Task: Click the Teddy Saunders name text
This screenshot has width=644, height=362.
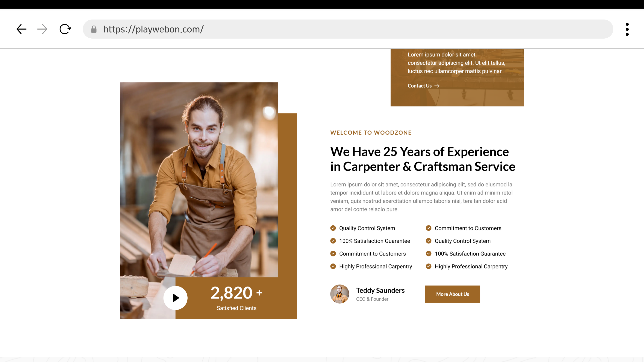Action: tap(380, 290)
